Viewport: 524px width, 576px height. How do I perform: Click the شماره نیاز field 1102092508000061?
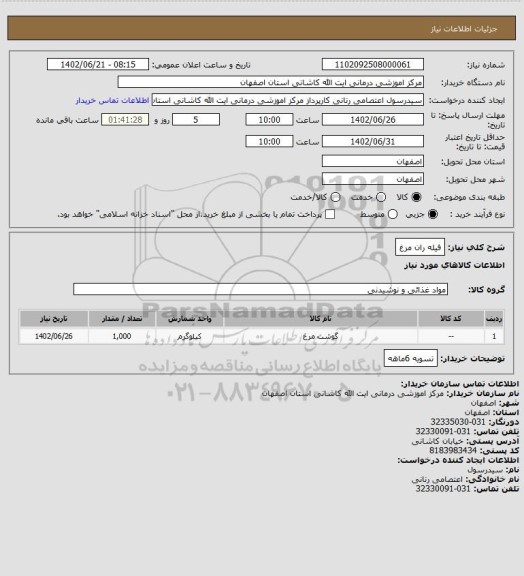tap(373, 64)
